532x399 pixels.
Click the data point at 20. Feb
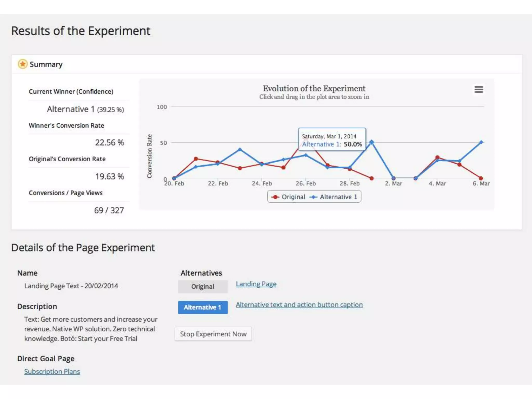[174, 178]
